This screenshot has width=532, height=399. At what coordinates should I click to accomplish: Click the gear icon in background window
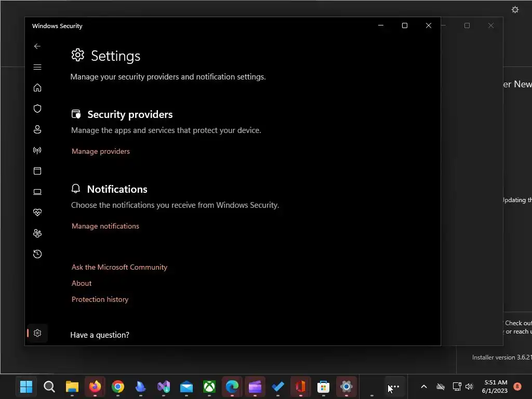[515, 9]
